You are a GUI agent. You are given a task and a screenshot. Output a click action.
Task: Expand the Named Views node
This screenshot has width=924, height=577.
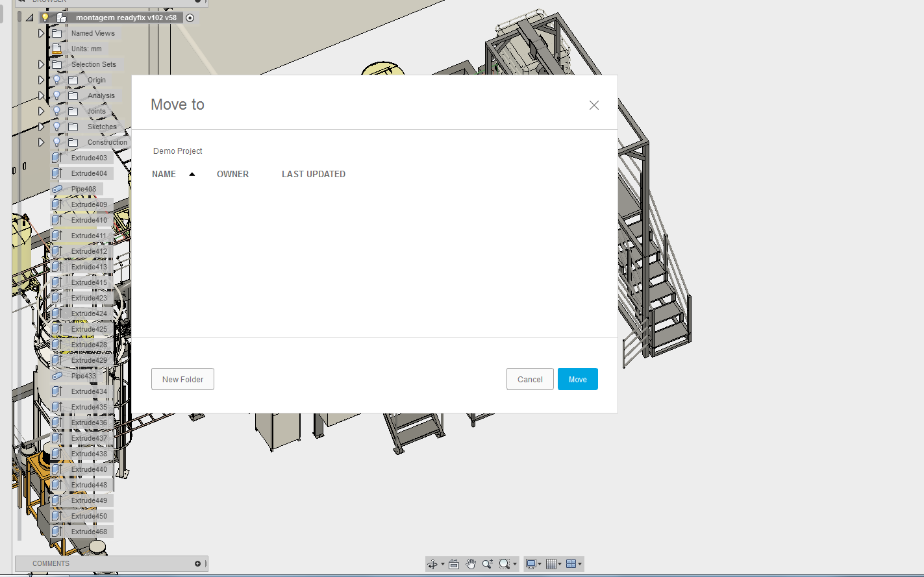pos(41,33)
